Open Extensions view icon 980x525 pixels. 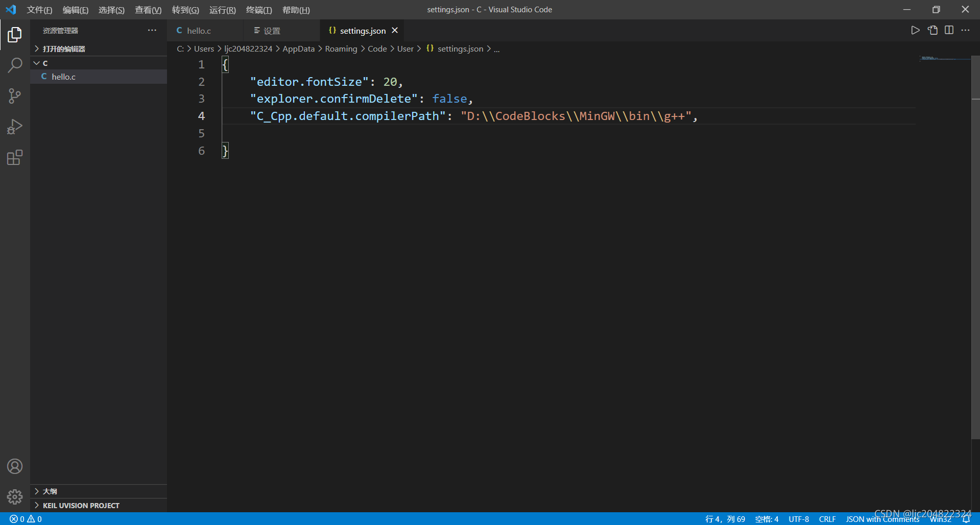[x=15, y=157]
